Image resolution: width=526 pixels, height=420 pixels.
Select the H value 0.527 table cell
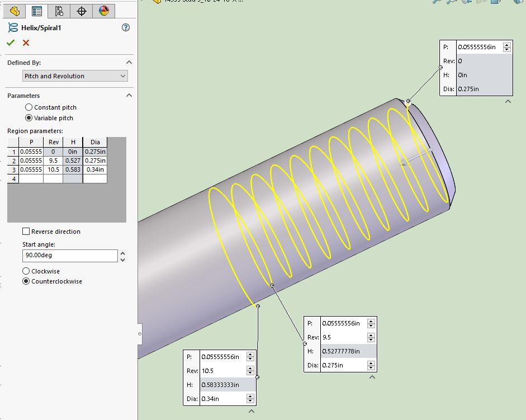(x=72, y=161)
